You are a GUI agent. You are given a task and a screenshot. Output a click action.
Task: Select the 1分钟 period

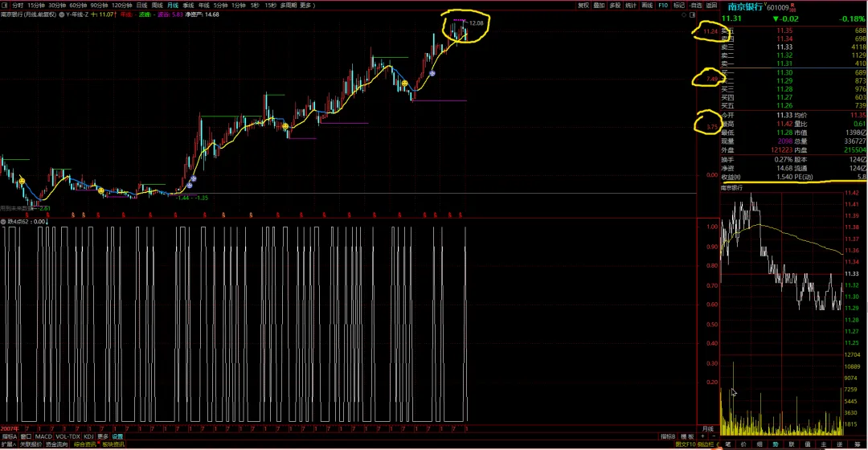pyautogui.click(x=239, y=5)
